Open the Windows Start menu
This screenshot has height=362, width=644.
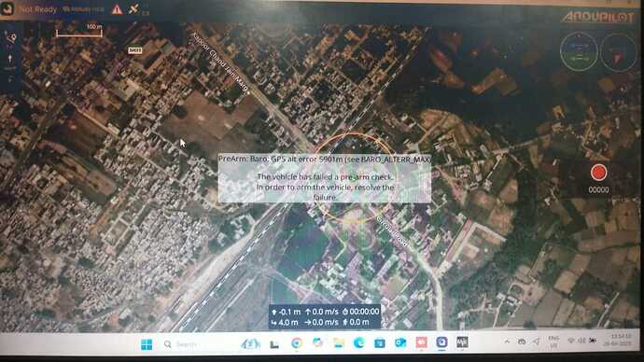tap(147, 344)
